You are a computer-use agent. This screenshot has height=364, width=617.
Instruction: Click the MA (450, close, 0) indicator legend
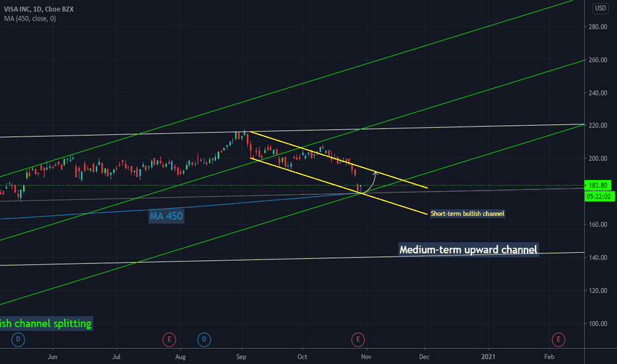30,19
